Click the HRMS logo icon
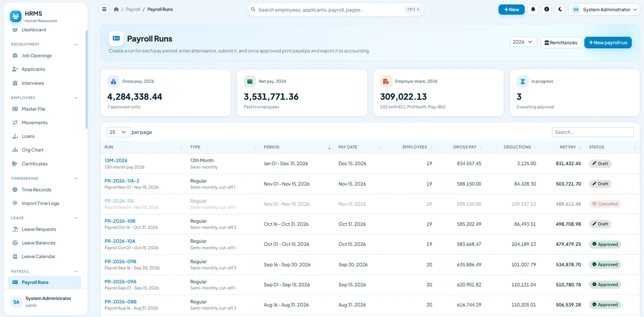The image size is (644, 317). [x=16, y=17]
